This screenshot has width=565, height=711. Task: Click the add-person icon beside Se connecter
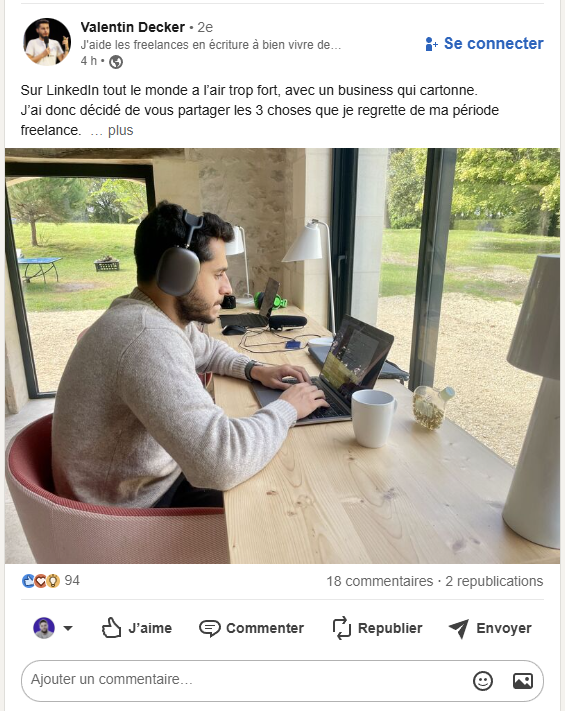(x=431, y=44)
